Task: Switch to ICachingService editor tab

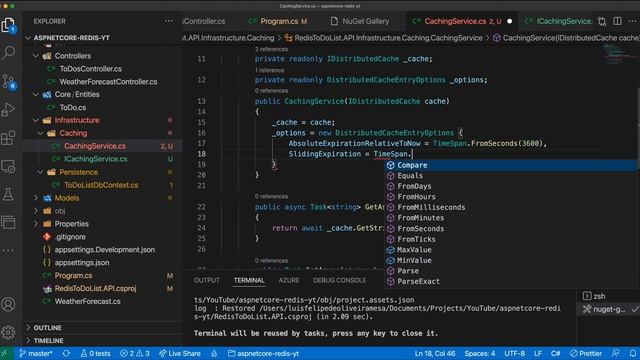Action: [558, 21]
